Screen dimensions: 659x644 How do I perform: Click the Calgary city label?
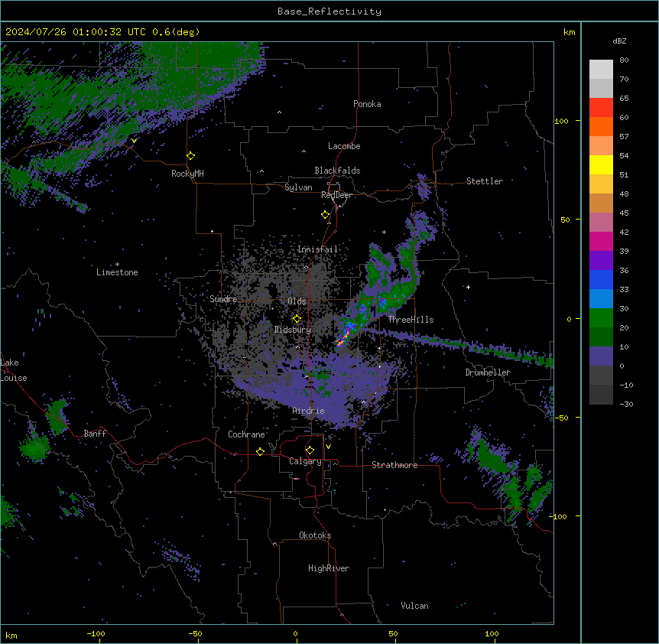[305, 461]
